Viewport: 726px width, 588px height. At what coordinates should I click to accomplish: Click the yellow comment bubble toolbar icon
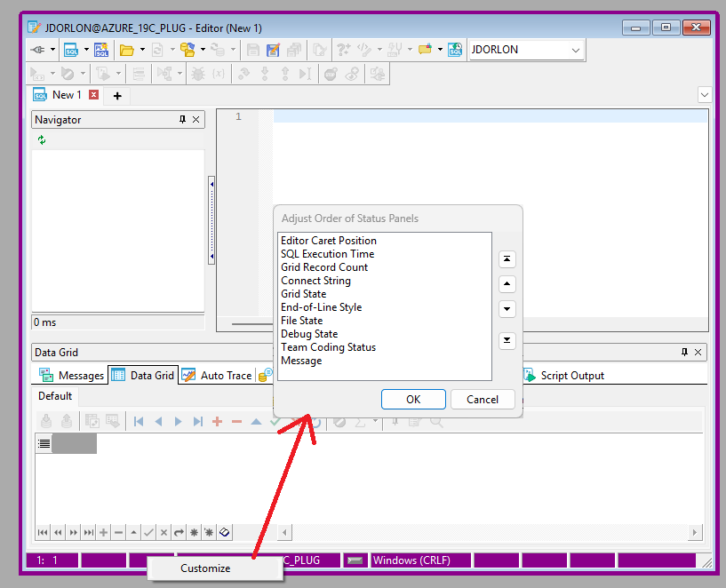[425, 50]
